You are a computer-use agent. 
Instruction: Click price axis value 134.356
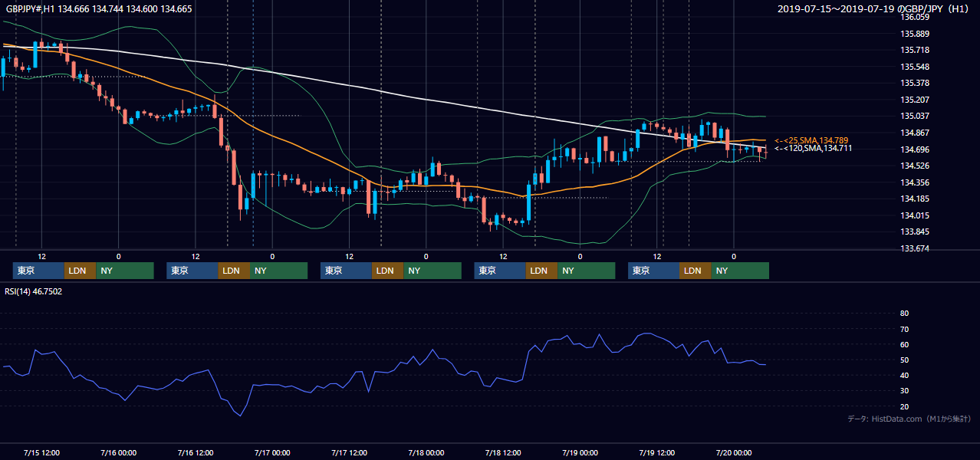pos(915,182)
